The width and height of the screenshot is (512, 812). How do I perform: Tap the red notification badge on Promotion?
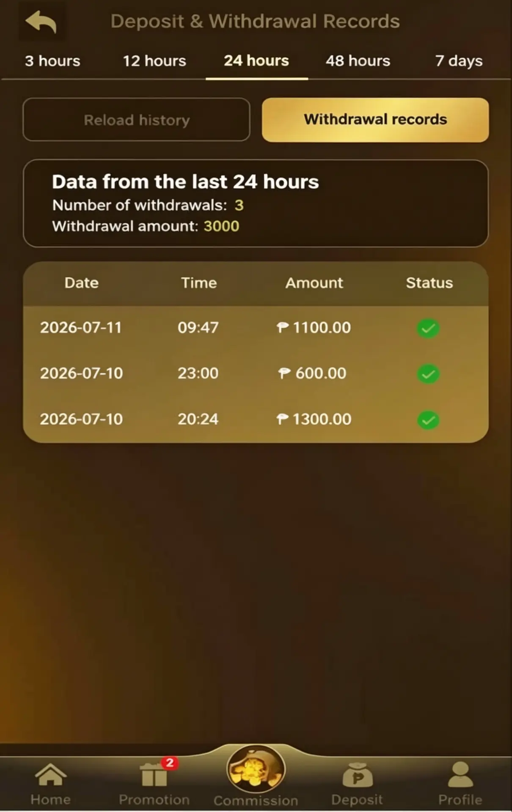[170, 763]
